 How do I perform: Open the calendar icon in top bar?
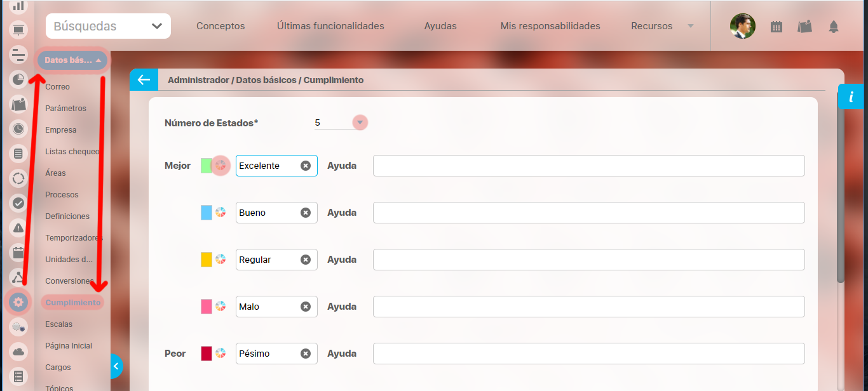click(x=776, y=27)
